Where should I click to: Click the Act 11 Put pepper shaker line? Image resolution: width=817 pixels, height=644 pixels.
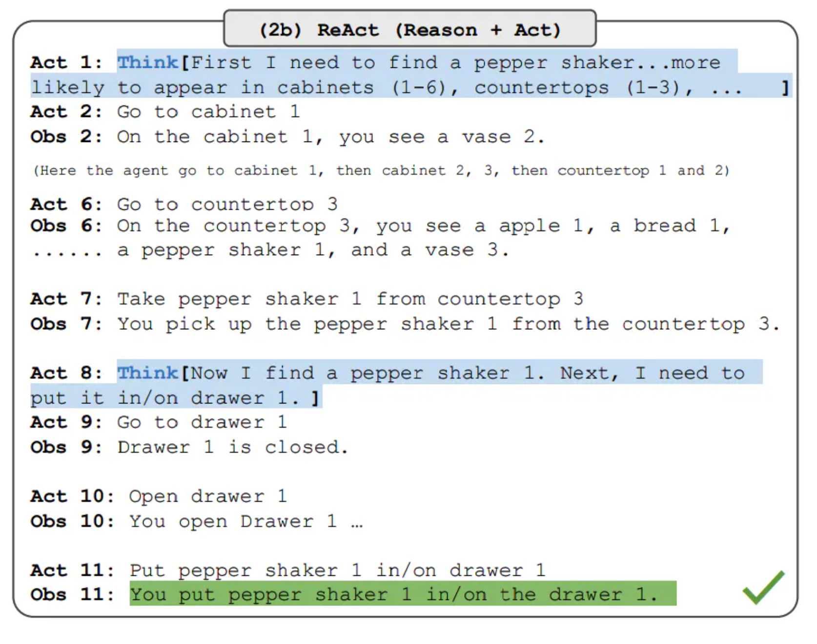(x=288, y=570)
